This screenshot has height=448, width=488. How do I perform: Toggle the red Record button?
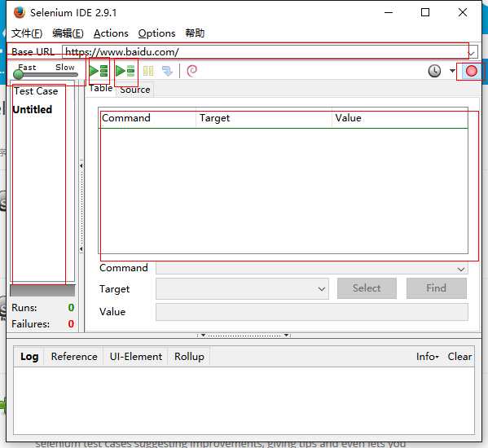tap(471, 71)
